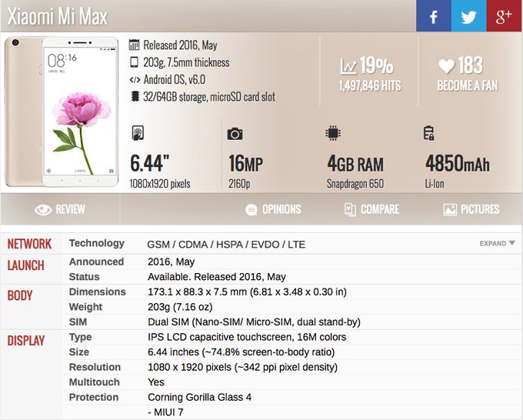523x420 pixels.
Task: Click 'Corning Gorilla Glass 4' value
Action: tap(199, 397)
